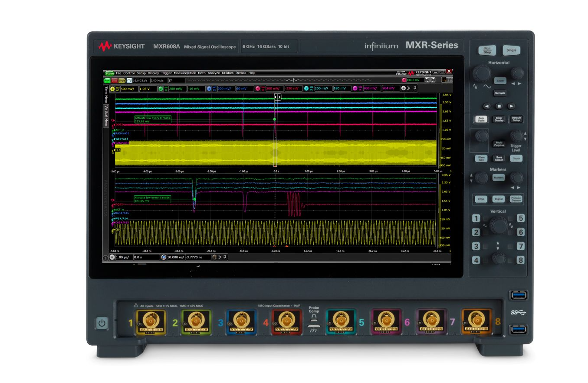The height and width of the screenshot is (383, 588).
Task: Click the H horizontal badge icon
Action: click(112, 257)
